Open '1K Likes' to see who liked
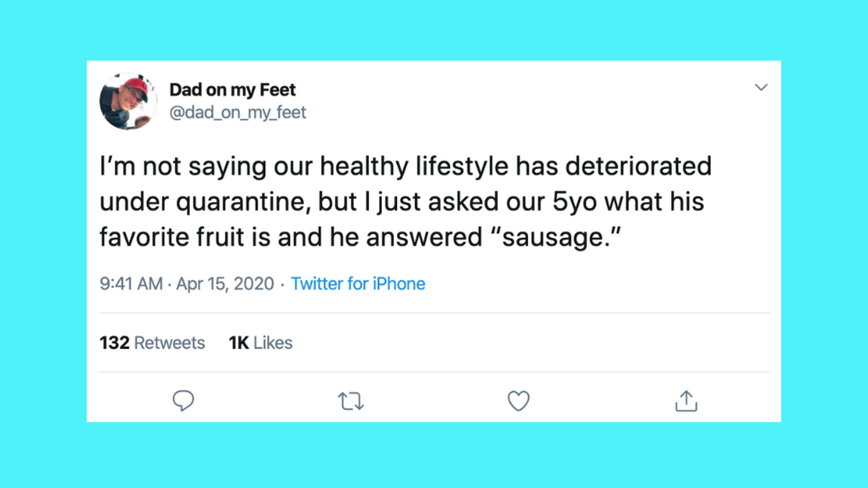868x488 pixels. 261,342
